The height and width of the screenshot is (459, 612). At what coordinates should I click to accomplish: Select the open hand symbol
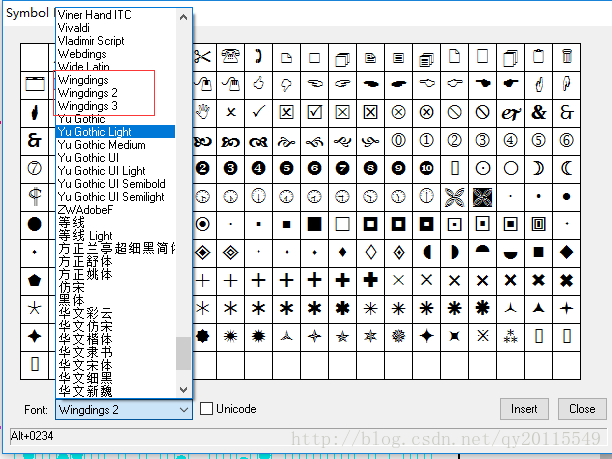203,112
